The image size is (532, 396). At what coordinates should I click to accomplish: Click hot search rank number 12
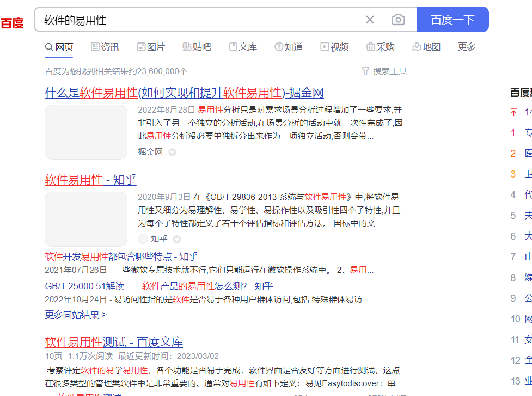coord(515,361)
